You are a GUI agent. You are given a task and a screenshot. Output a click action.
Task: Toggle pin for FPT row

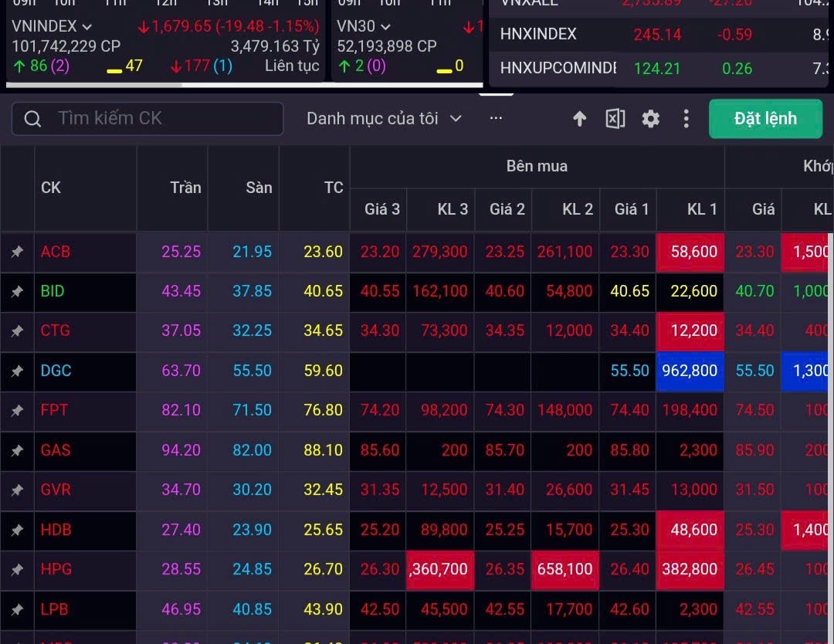tap(17, 411)
